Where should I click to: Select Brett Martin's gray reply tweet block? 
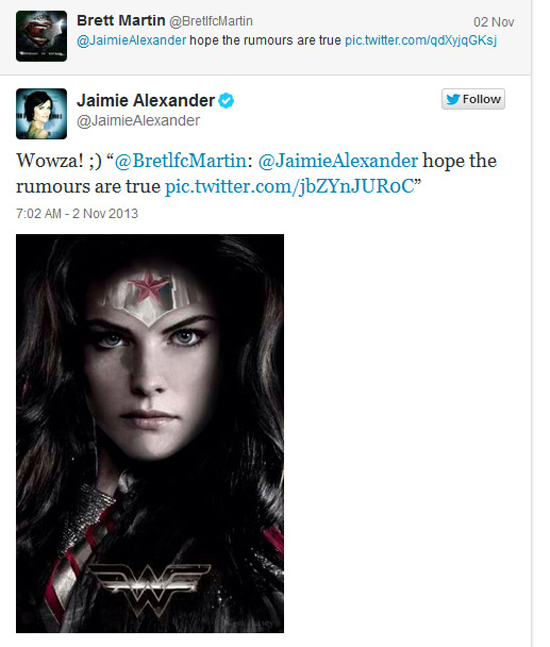point(265,37)
